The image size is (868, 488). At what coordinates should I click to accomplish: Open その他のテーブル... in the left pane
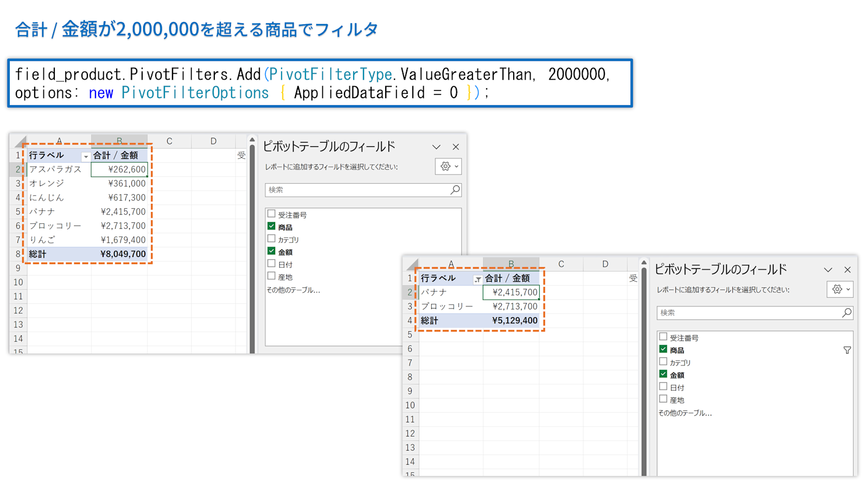293,290
